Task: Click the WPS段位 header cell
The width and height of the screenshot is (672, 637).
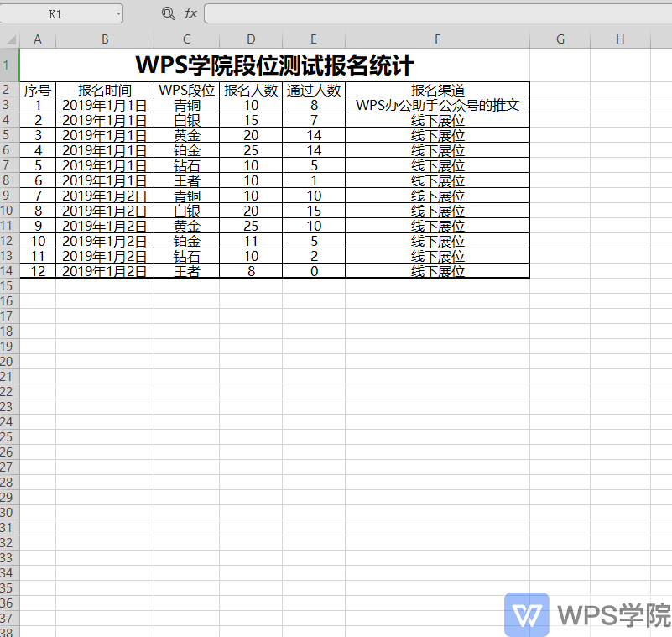Action: [x=186, y=90]
